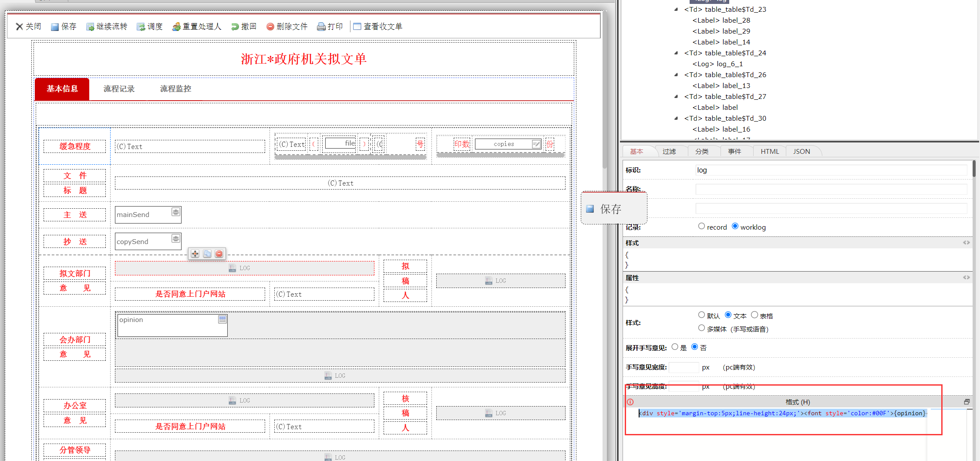Click the person picker icon in the copySend field
Screen dimensions: 980x461
tap(175, 239)
